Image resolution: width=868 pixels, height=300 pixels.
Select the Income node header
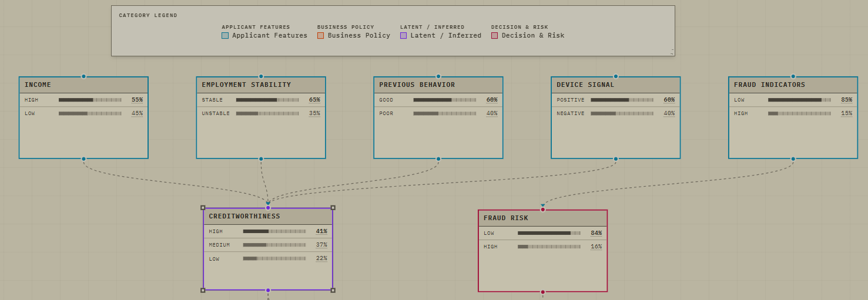tap(83, 85)
